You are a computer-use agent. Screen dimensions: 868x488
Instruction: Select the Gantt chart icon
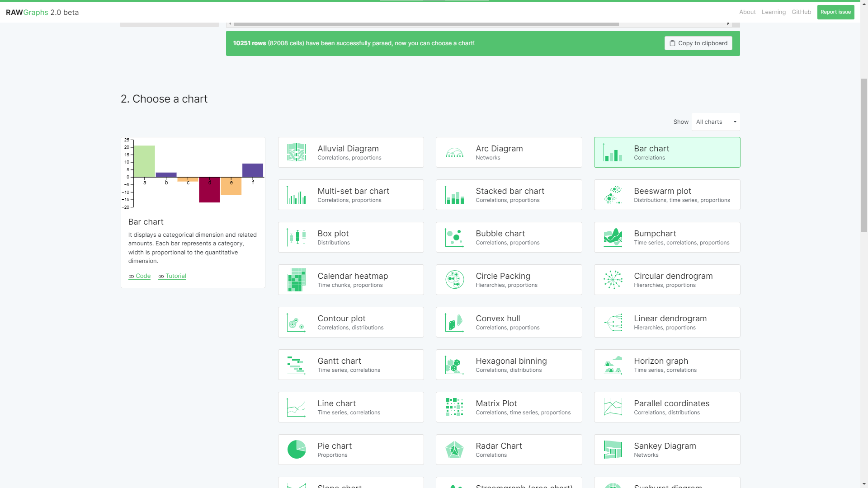(x=296, y=364)
